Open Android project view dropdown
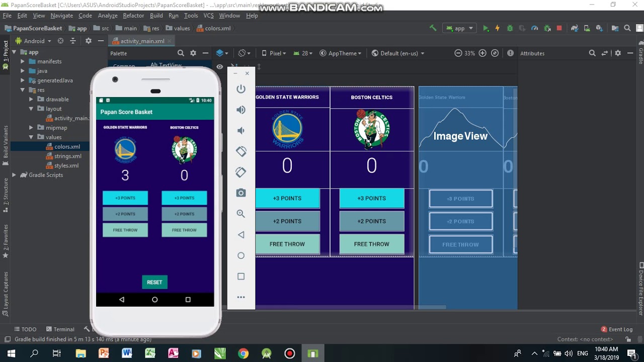 coord(33,41)
